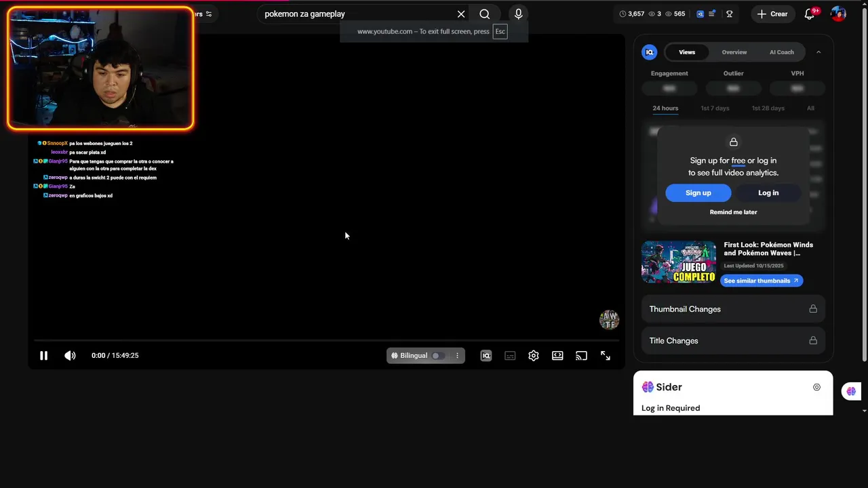
Task: Click the magnifier search button
Action: pyautogui.click(x=484, y=14)
